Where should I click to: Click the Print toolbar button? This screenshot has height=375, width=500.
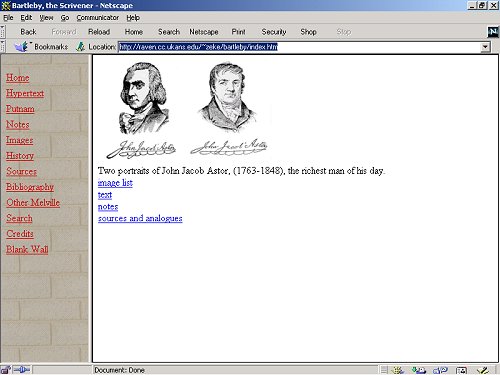[x=238, y=32]
